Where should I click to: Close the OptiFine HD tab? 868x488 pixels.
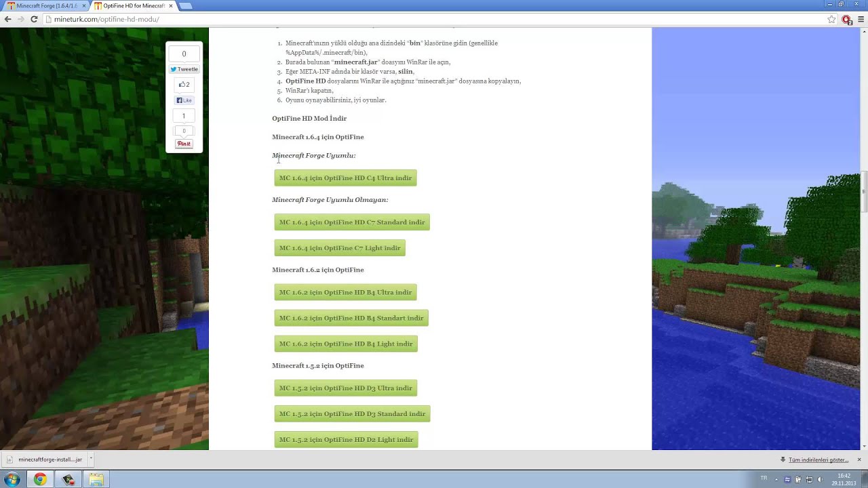171,6
